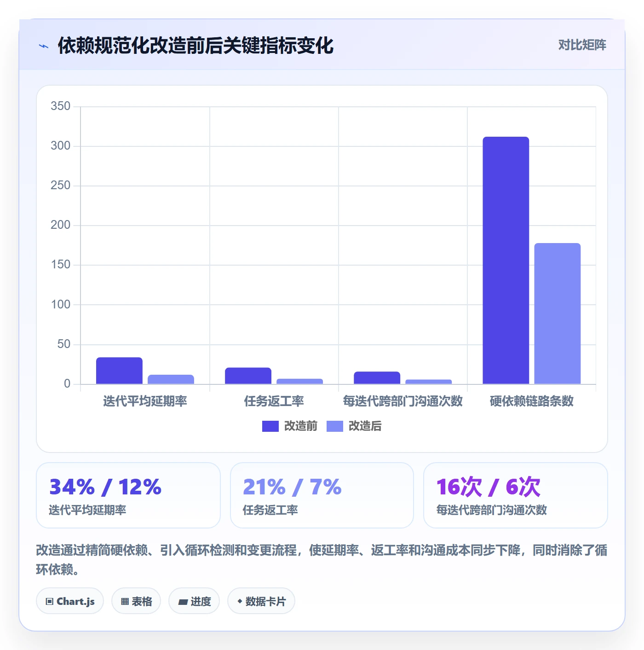Toggle the 改造后 legend swatch
Viewport: 644px width, 650px height.
[x=335, y=426]
